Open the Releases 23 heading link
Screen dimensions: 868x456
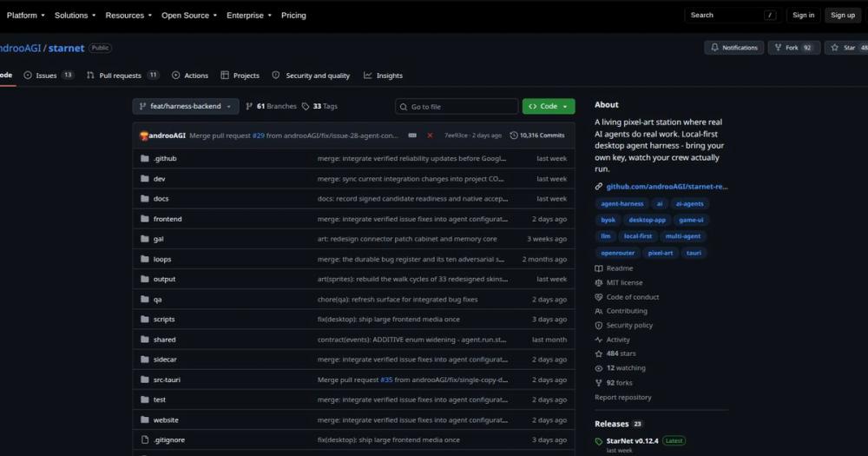[618, 424]
